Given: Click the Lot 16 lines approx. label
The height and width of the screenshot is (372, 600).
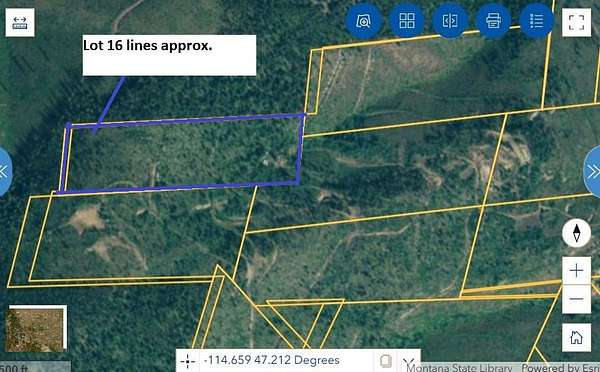Looking at the screenshot, I should click(x=147, y=46).
